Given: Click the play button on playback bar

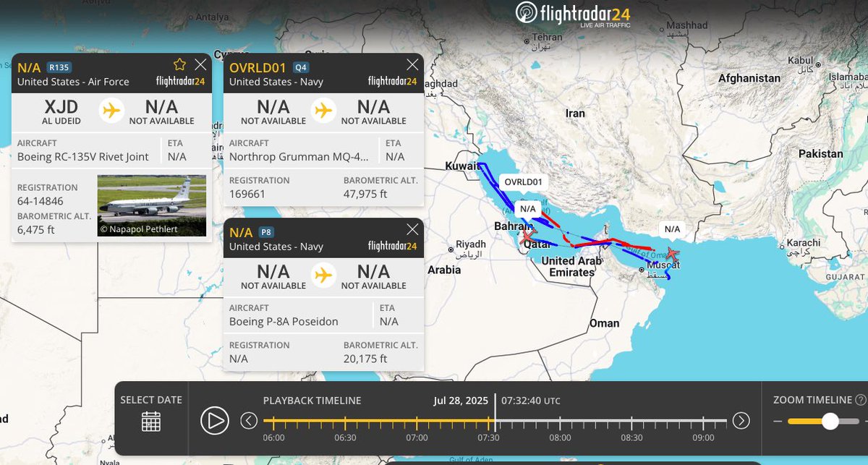Looking at the screenshot, I should pyautogui.click(x=214, y=420).
